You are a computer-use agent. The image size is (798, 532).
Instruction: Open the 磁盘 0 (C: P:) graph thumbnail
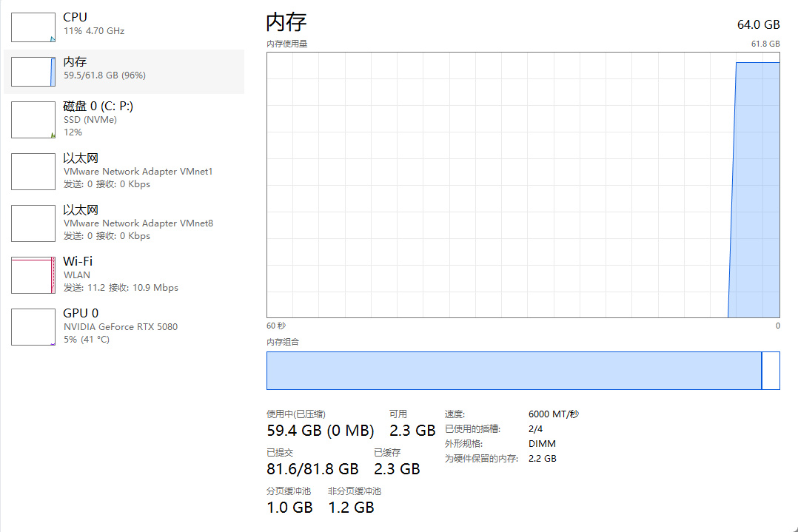tap(33, 120)
